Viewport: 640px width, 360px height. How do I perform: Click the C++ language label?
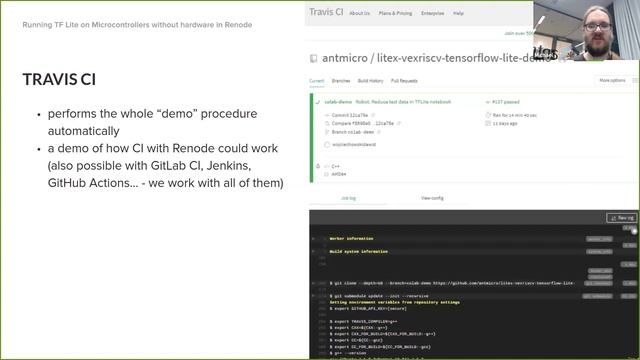coord(336,166)
